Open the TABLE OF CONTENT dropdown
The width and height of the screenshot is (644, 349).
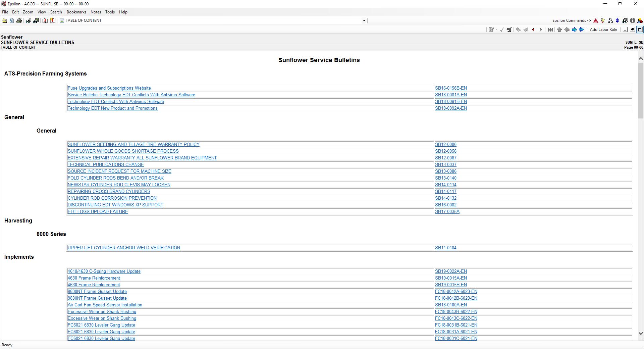[x=364, y=21]
